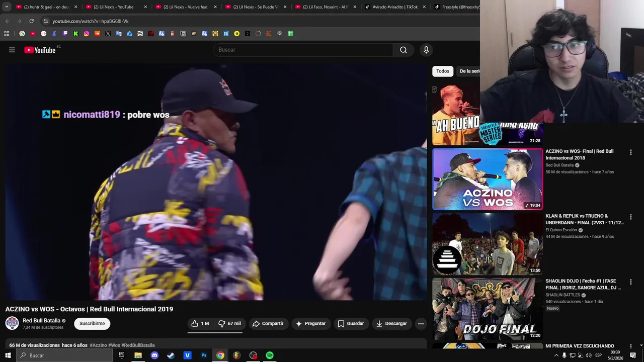This screenshot has height=362, width=644.
Task: Click the address bar URL
Action: click(x=91, y=21)
